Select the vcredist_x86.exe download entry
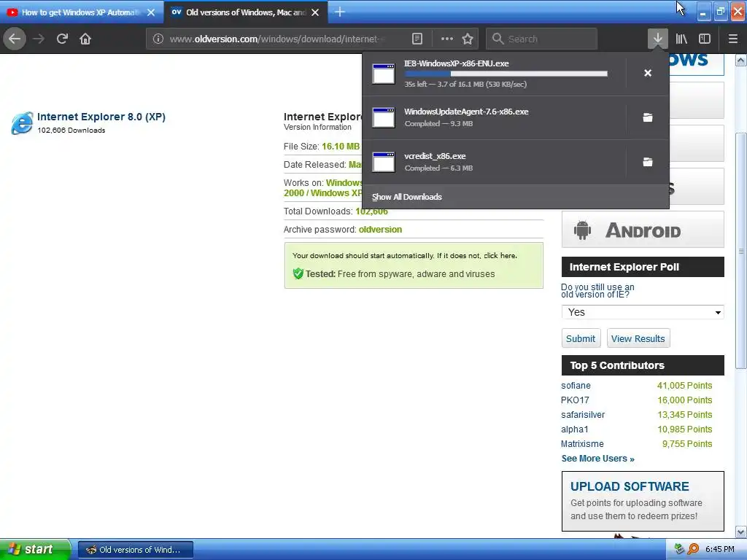Image resolution: width=747 pixels, height=560 pixels. (495, 162)
